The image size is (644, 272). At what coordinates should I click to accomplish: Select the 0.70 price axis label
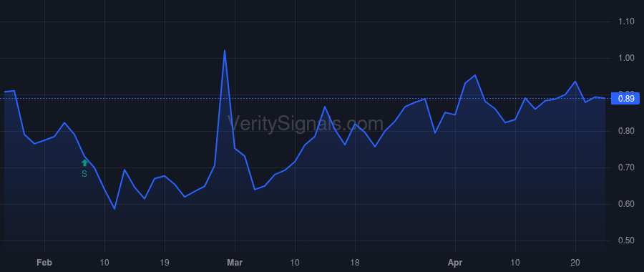pyautogui.click(x=626, y=167)
